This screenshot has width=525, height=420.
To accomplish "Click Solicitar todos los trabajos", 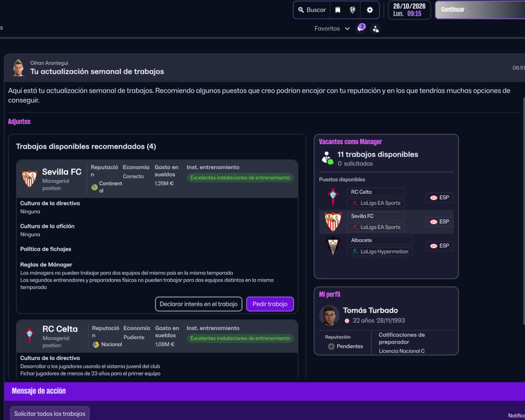I will [x=50, y=414].
